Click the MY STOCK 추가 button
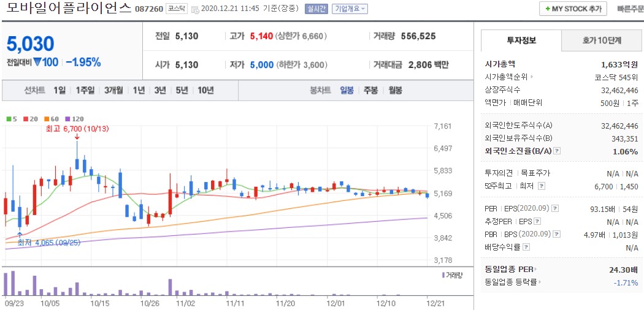The height and width of the screenshot is (310, 644). [x=573, y=9]
